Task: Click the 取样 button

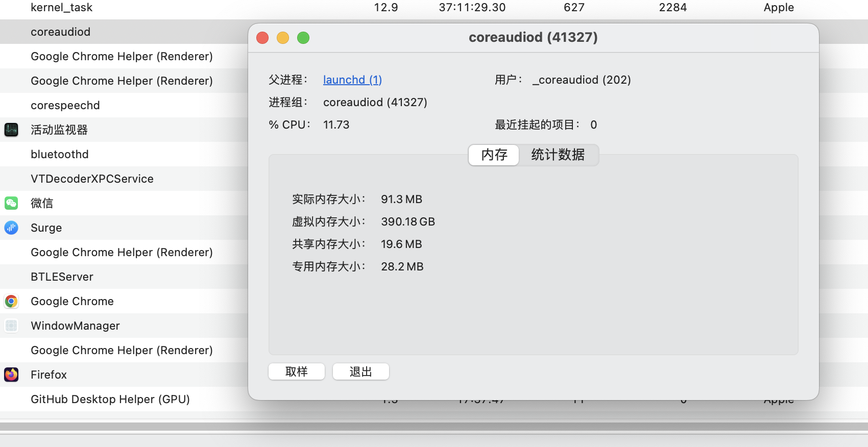Action: [297, 371]
